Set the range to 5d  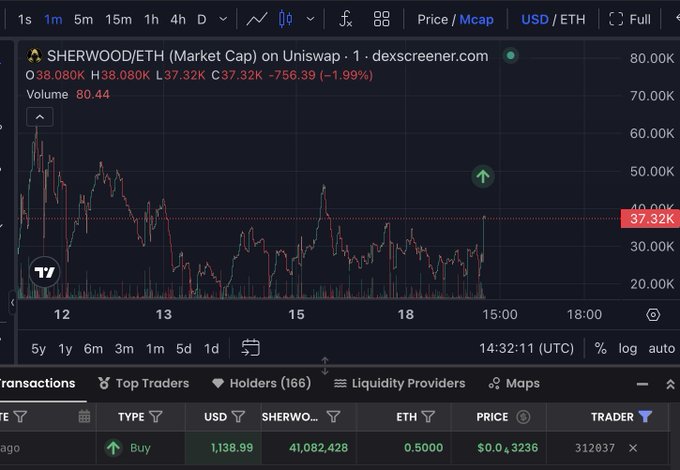(183, 349)
